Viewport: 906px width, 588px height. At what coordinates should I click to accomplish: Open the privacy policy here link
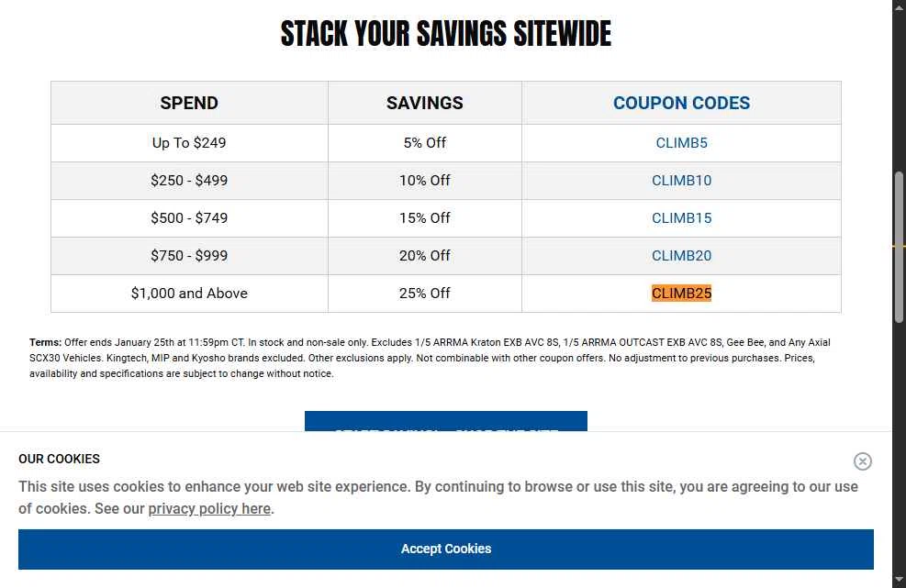pyautogui.click(x=209, y=508)
